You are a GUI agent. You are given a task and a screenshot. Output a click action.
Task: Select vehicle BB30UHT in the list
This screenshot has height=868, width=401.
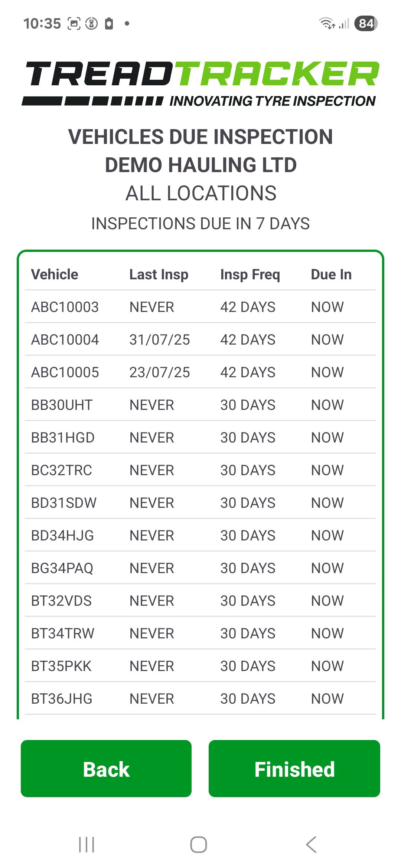point(62,405)
